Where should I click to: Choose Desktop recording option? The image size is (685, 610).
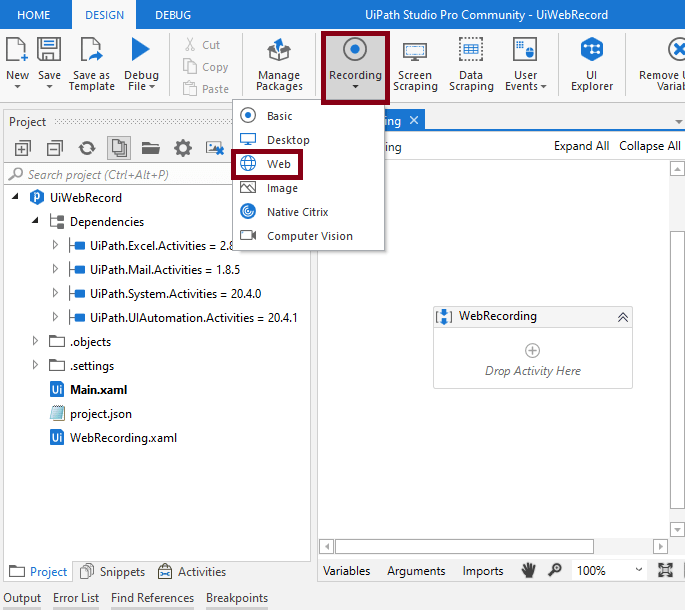point(308,140)
